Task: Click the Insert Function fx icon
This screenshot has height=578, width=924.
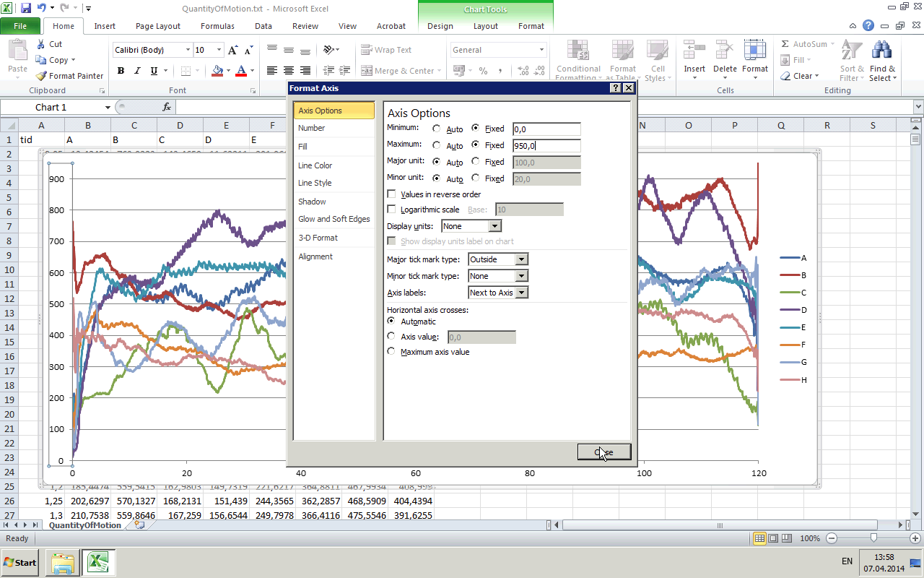Action: [167, 107]
